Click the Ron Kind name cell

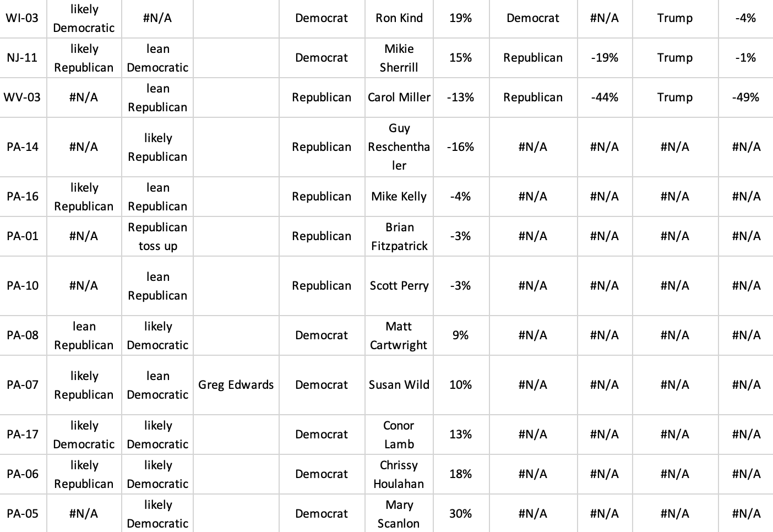tap(399, 18)
